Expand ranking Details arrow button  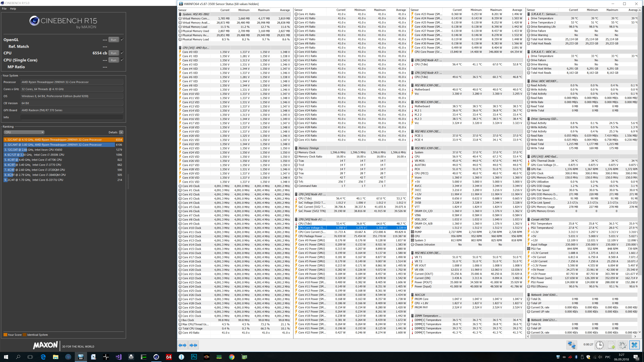(x=121, y=132)
